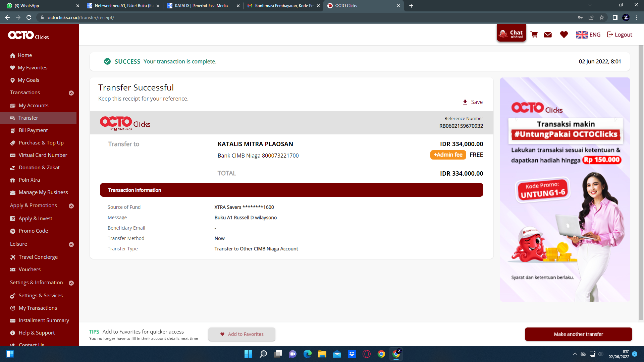
Task: Open the shopping cart icon in header
Action: pyautogui.click(x=534, y=35)
